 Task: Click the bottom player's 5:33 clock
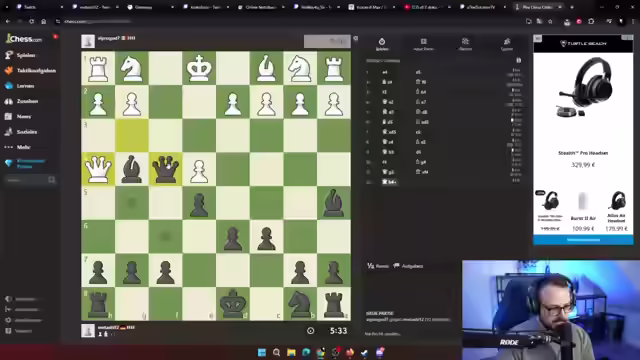click(x=338, y=331)
